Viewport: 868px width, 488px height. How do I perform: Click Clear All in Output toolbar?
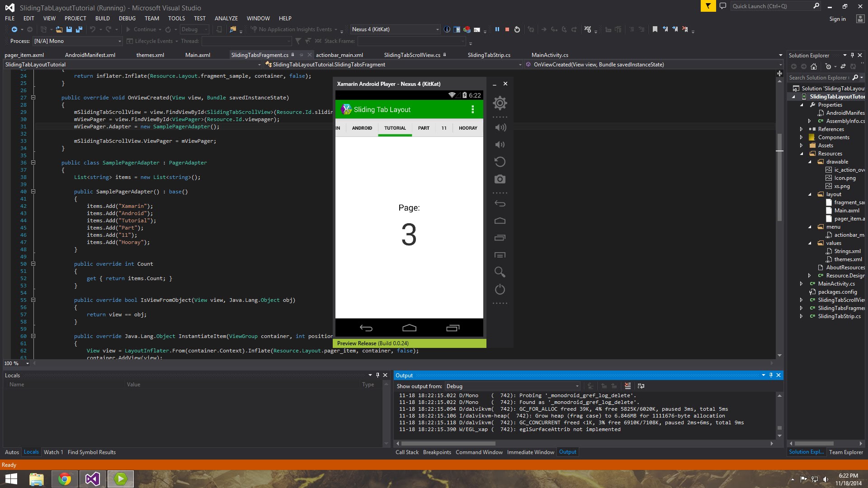[x=627, y=386]
